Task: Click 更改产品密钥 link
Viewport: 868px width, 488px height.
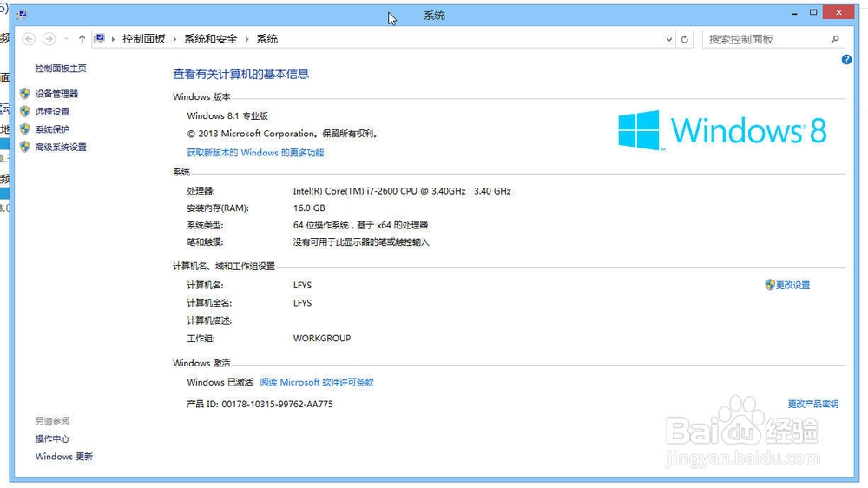Action: click(x=813, y=404)
